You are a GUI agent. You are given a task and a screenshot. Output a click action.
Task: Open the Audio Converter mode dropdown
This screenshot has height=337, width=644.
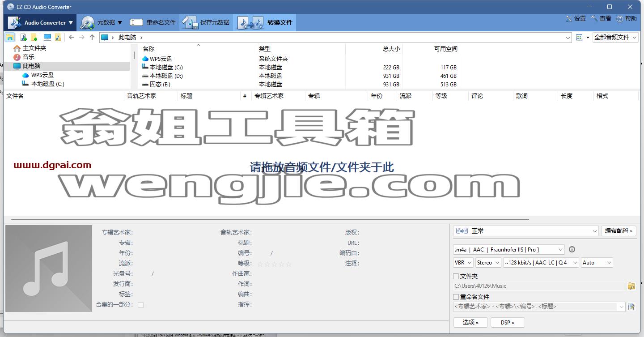(x=40, y=22)
